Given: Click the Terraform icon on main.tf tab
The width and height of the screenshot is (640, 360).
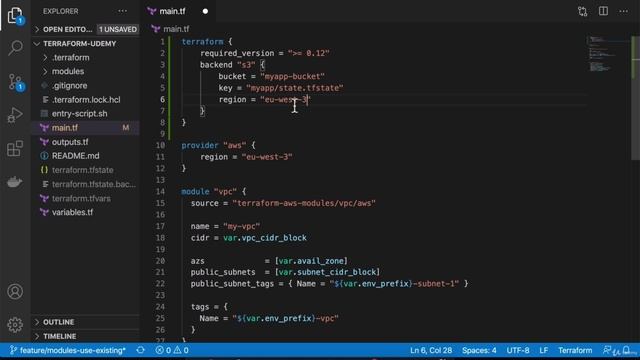Looking at the screenshot, I should tap(152, 11).
